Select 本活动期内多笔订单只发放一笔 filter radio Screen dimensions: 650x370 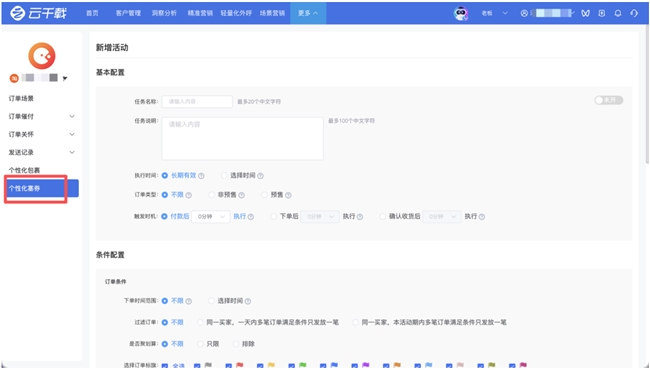(355, 322)
